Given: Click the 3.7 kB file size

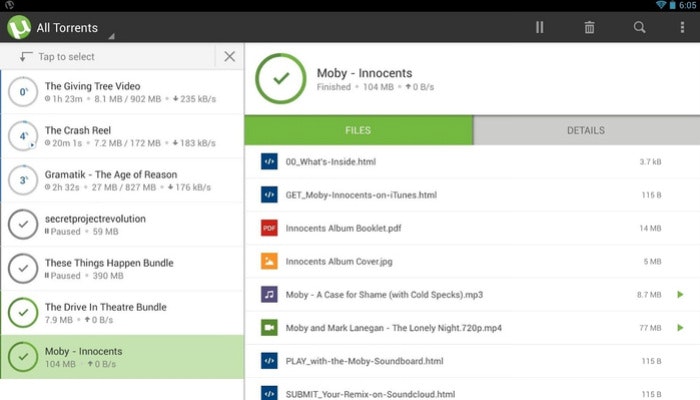Looking at the screenshot, I should (x=650, y=162).
